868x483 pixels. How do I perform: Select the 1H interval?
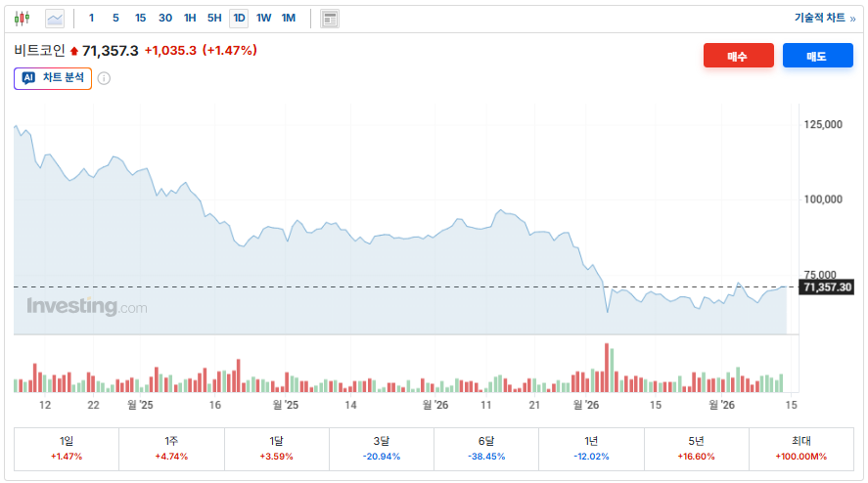pos(190,18)
